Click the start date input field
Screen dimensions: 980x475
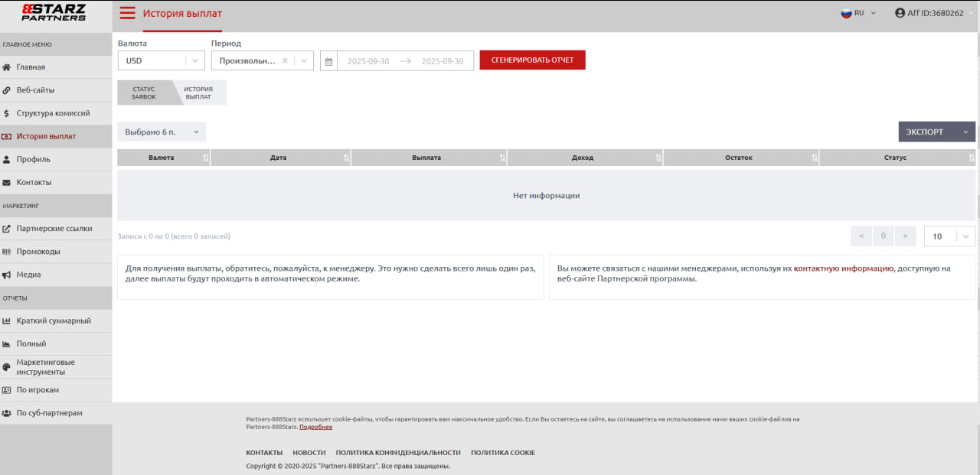coord(367,61)
